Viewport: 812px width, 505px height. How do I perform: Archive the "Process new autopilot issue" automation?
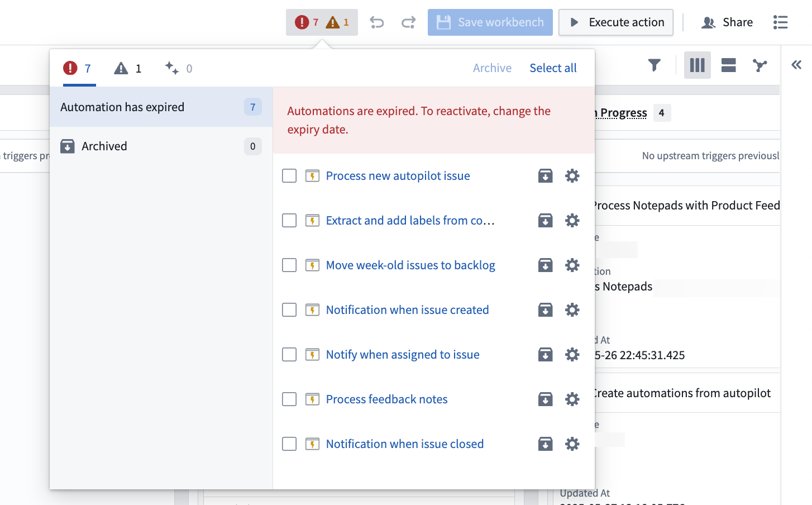coord(546,175)
